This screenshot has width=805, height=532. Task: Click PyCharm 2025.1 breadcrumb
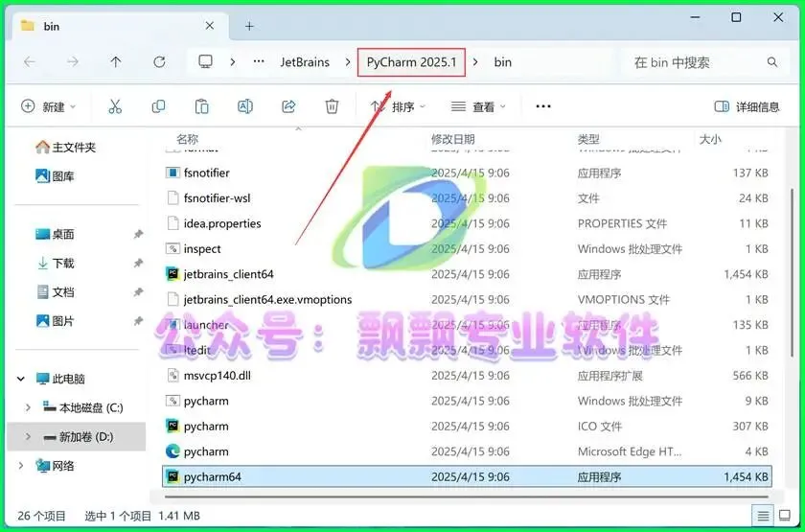coord(411,62)
